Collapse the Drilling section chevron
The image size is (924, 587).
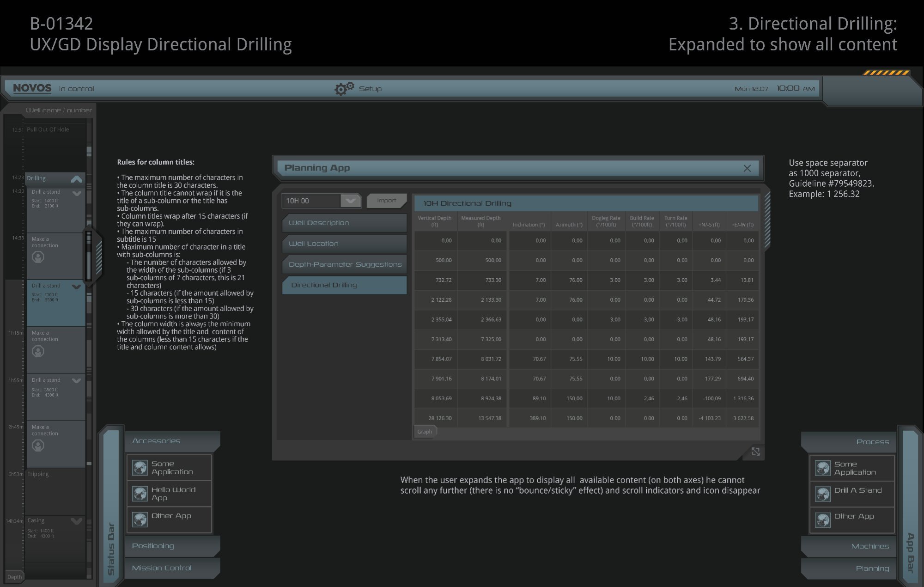pyautogui.click(x=77, y=178)
